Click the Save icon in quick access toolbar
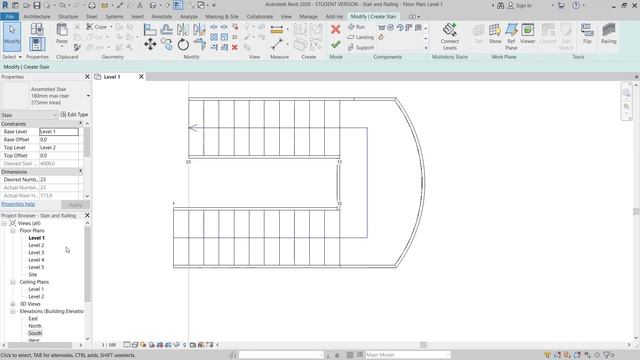Image resolution: width=640 pixels, height=360 pixels. pos(37,5)
